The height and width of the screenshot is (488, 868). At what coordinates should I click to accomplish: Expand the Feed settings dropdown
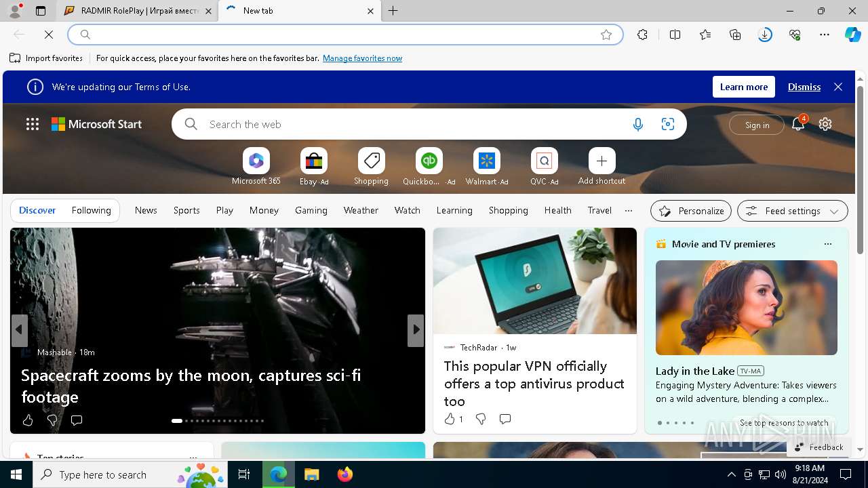tap(792, 211)
